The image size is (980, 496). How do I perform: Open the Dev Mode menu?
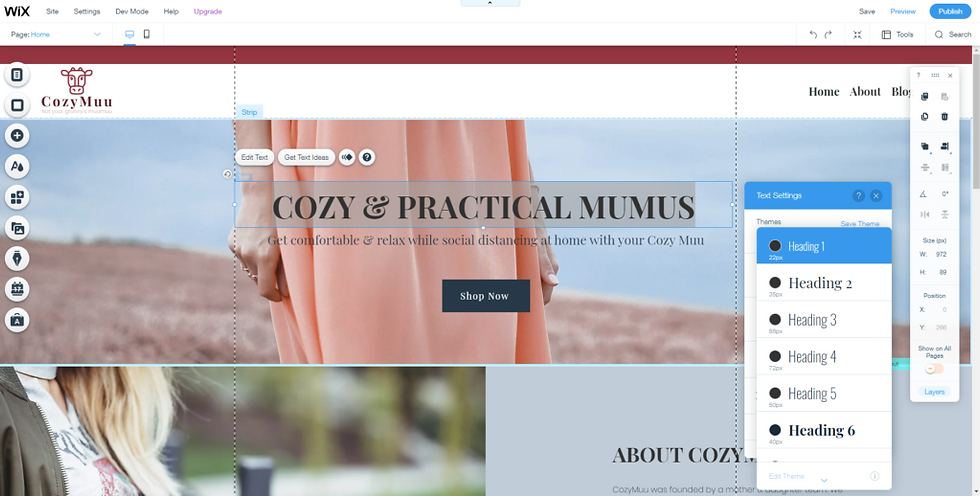[x=132, y=11]
